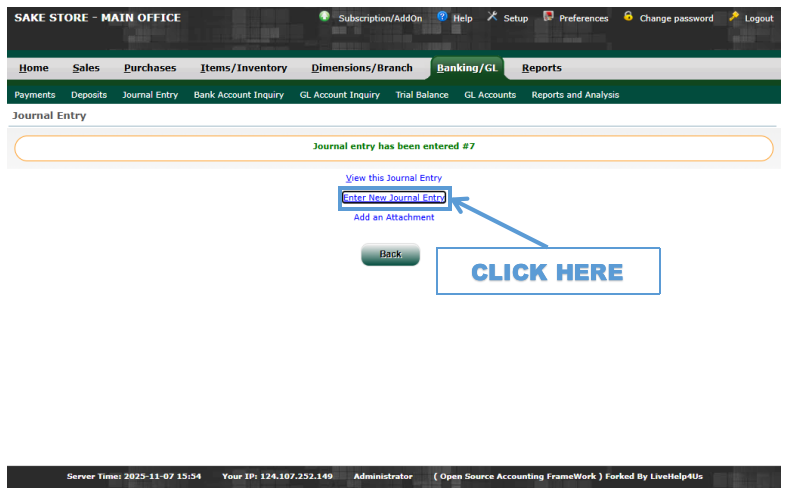The image size is (789, 493).
Task: Go to Items/Inventory tab
Action: click(x=243, y=68)
